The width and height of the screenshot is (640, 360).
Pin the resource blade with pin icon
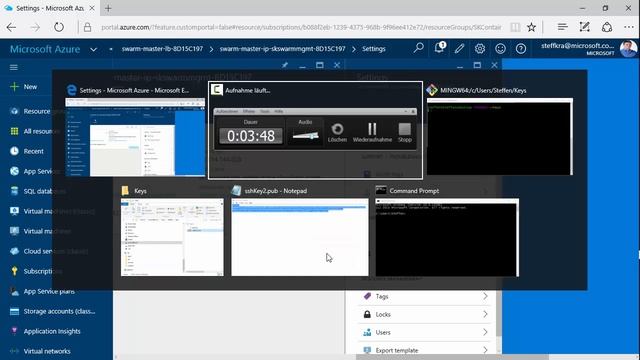[285, 65]
